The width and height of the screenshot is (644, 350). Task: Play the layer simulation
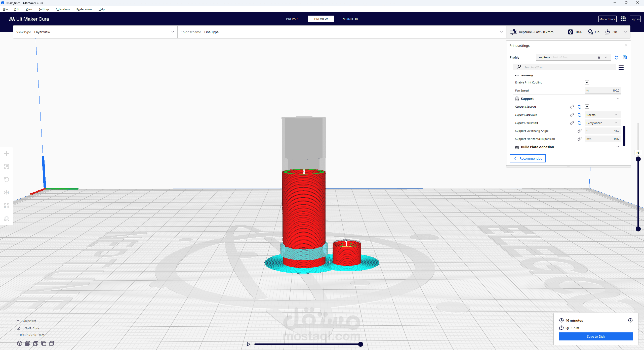pyautogui.click(x=249, y=344)
